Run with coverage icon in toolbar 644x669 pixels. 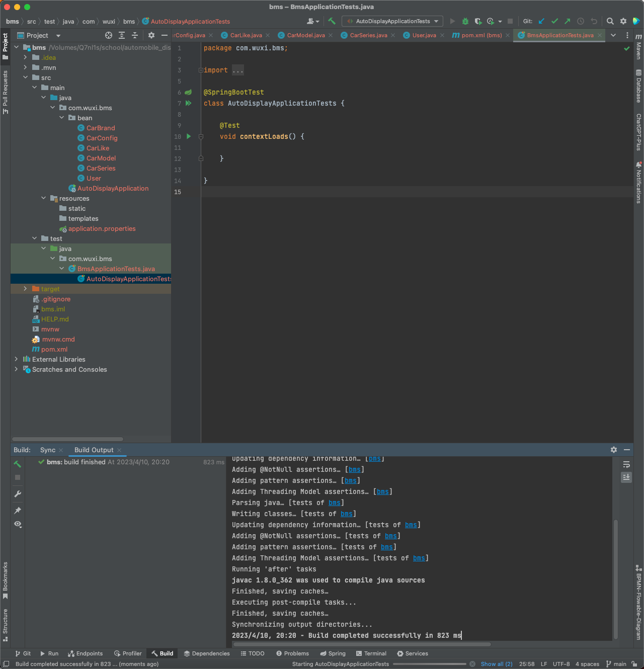[x=478, y=21]
